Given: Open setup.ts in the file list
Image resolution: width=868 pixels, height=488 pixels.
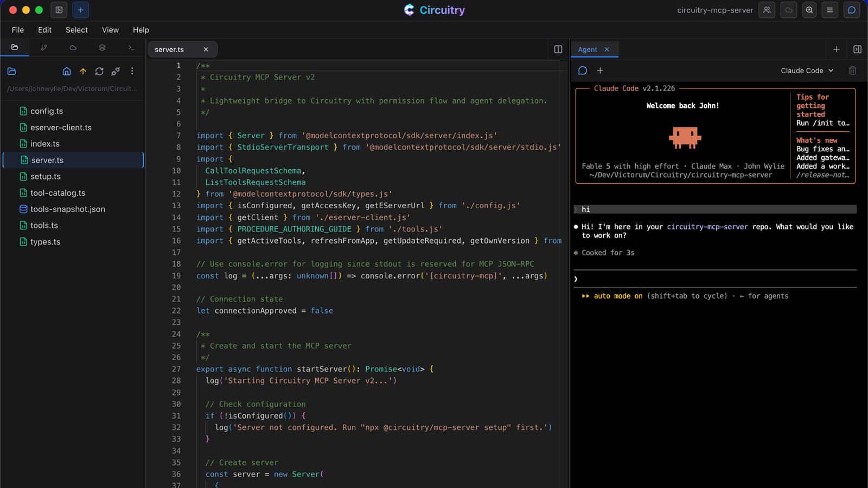Looking at the screenshot, I should click(73, 176).
